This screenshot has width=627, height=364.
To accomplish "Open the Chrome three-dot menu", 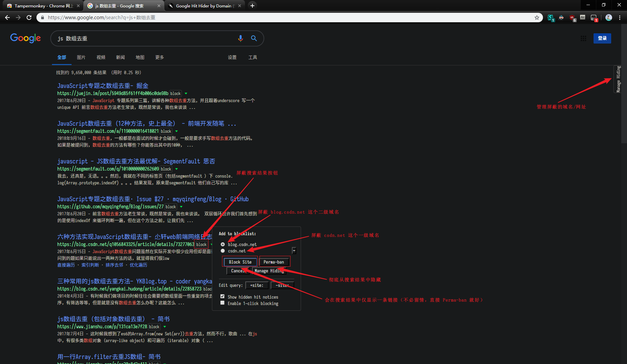I will (620, 18).
